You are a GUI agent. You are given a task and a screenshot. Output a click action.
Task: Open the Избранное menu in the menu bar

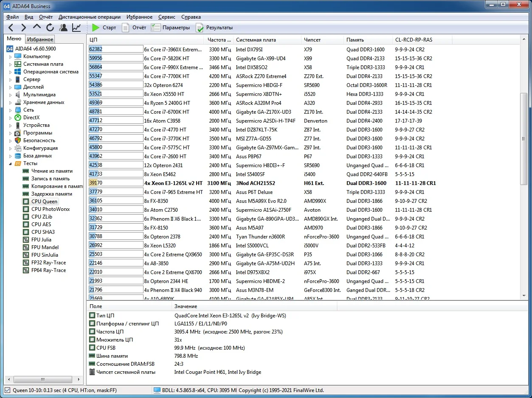click(139, 17)
